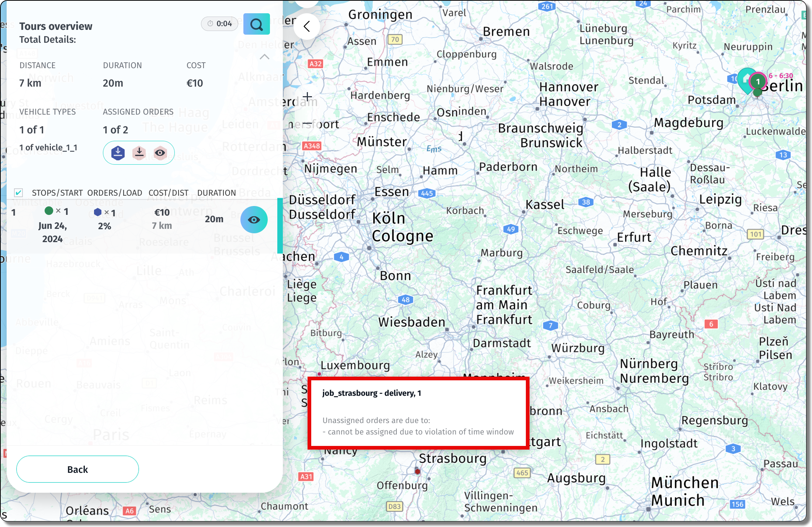Click the blue assigned orders download icon

click(x=118, y=153)
